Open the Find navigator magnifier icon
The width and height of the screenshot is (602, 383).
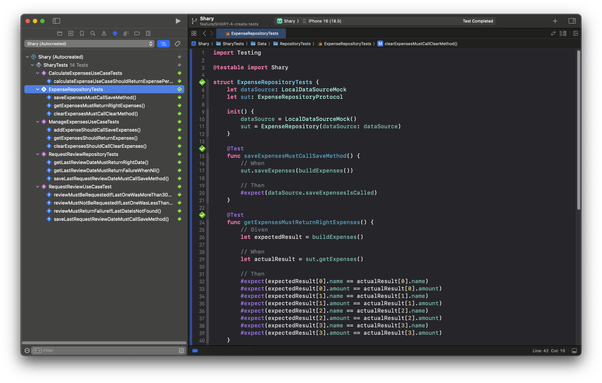(93, 33)
